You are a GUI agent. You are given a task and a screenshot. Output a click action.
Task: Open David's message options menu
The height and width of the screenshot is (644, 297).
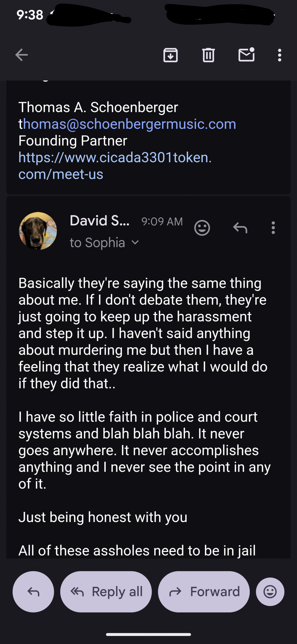click(273, 228)
